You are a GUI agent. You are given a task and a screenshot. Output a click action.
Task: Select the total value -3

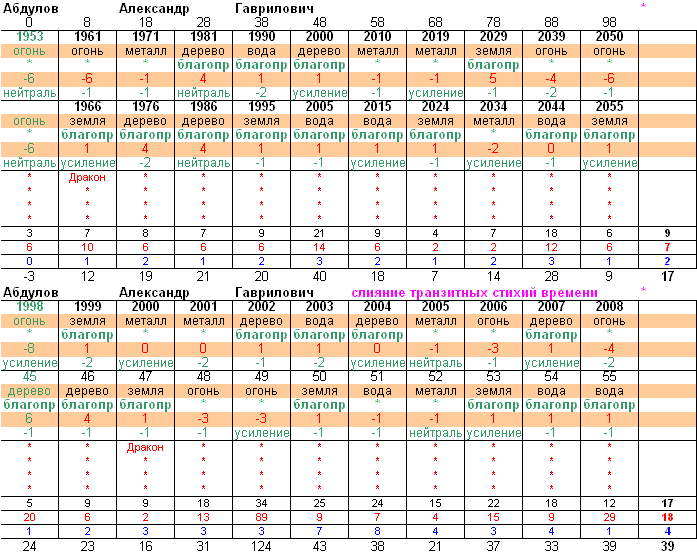click(x=29, y=276)
